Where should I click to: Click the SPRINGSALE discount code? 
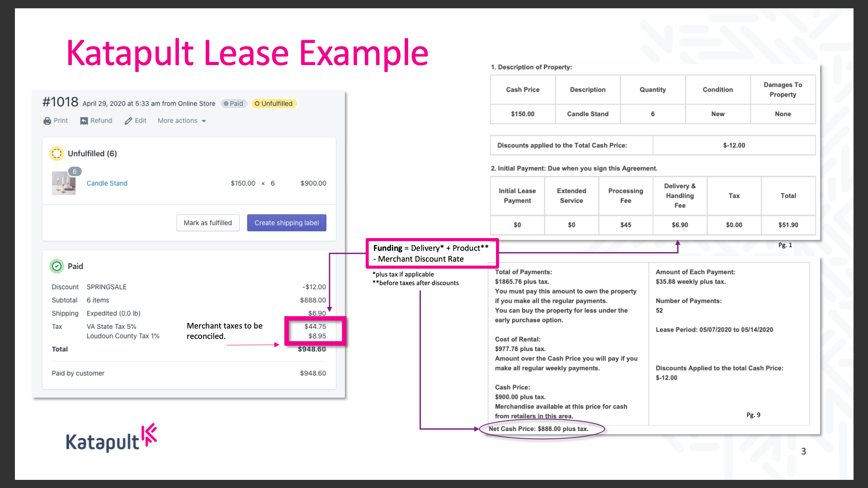(x=107, y=287)
